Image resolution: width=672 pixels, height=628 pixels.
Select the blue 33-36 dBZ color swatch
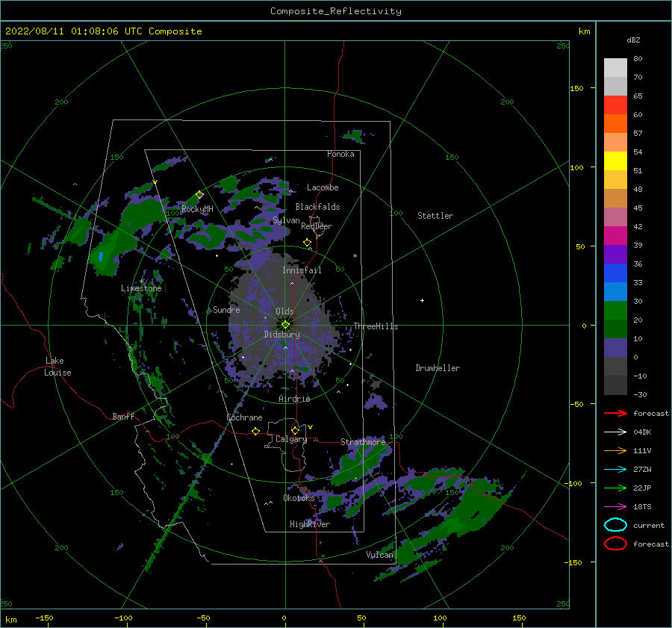coord(615,273)
